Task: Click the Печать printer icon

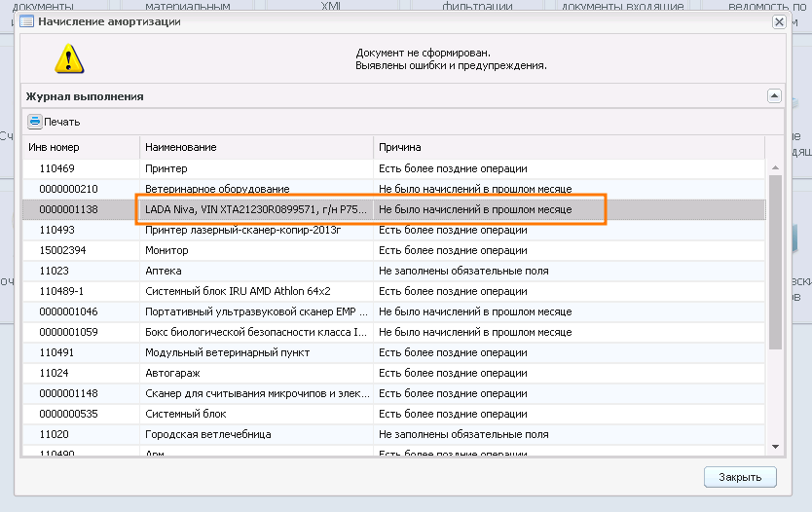Action: (35, 122)
